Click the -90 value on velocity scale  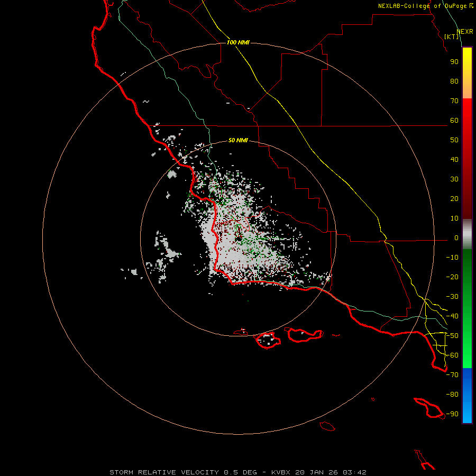point(452,414)
